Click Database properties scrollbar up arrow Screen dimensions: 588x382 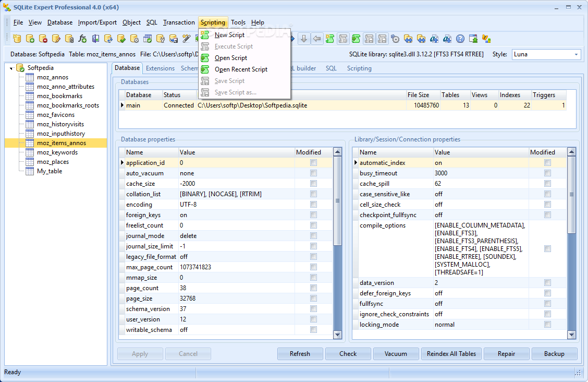click(337, 152)
